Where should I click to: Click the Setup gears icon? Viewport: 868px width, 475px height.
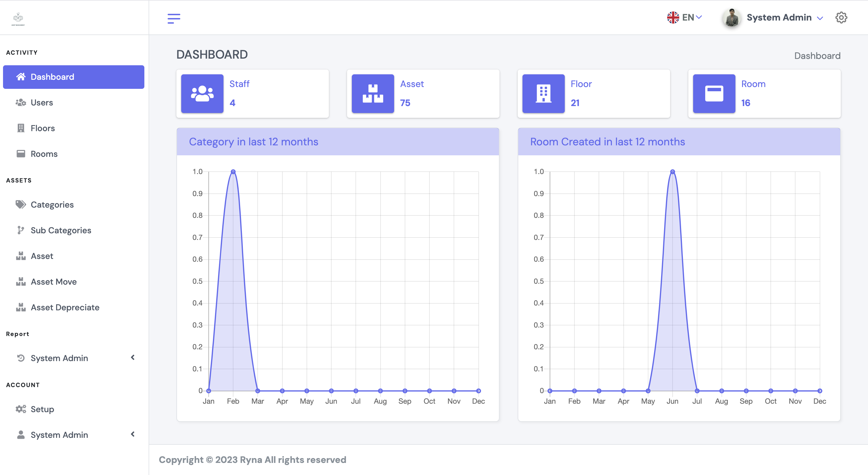point(21,409)
